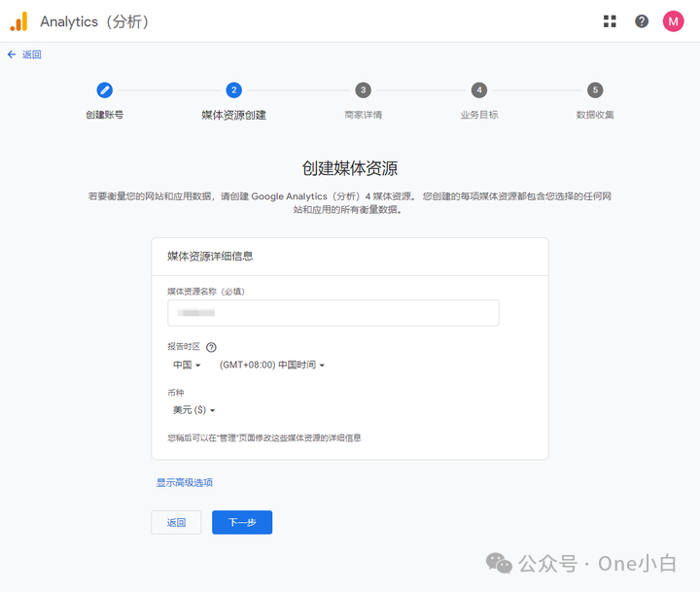Open the (GMT+08:00) 中国时间 timezone dropdown
The image size is (700, 592).
pyautogui.click(x=272, y=365)
